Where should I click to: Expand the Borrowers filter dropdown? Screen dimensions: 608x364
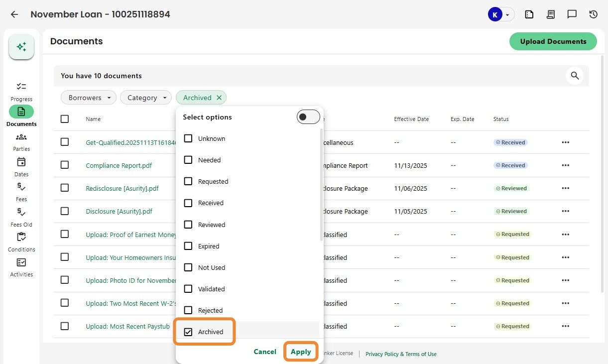(x=89, y=98)
